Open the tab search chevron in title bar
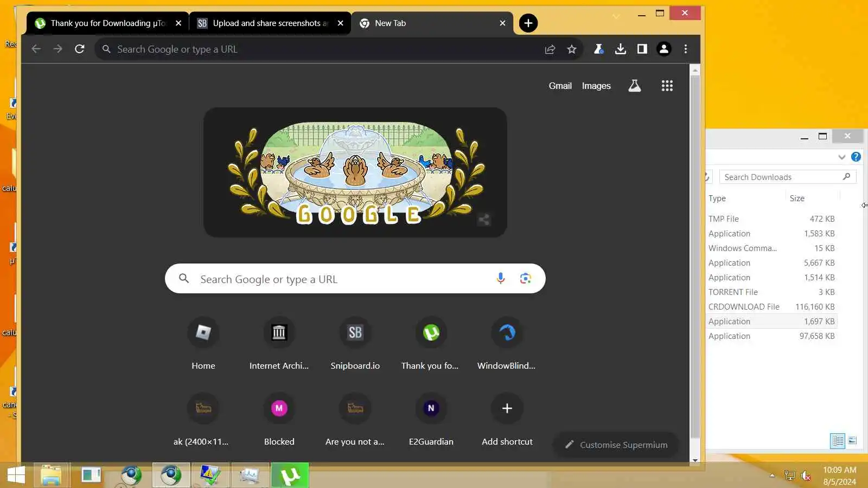 click(616, 17)
